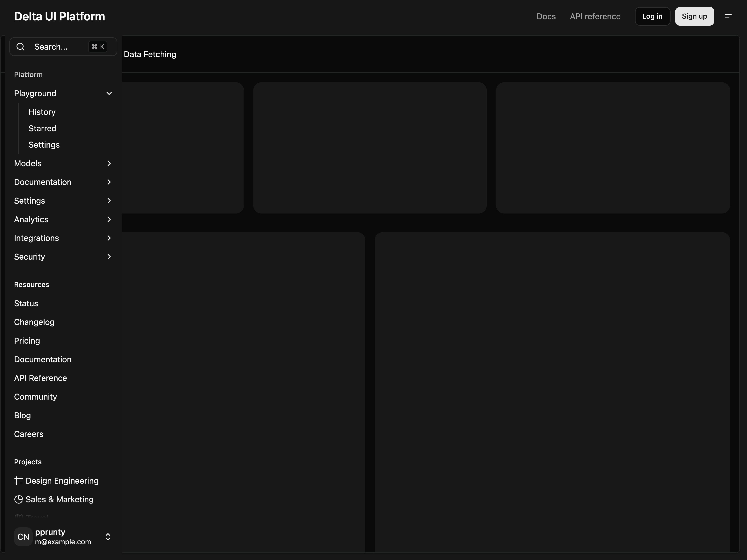747x560 pixels.
Task: Select the Security menu item
Action: [x=63, y=257]
